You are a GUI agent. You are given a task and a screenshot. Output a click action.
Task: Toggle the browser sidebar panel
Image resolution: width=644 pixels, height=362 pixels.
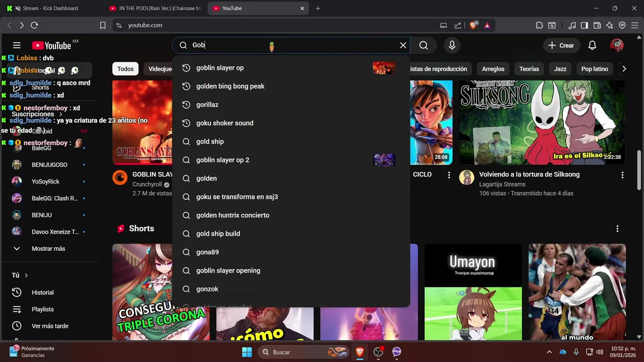[585, 25]
